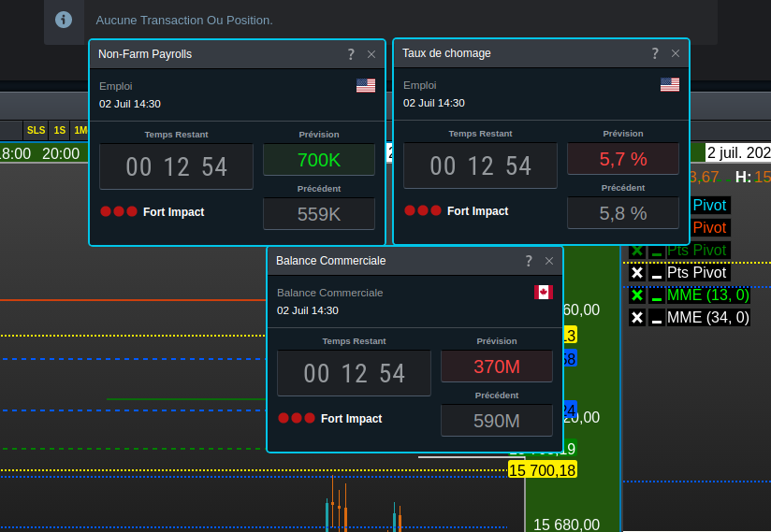Click Taux de chomage countdown timer
The image size is (771, 532).
[x=480, y=165]
